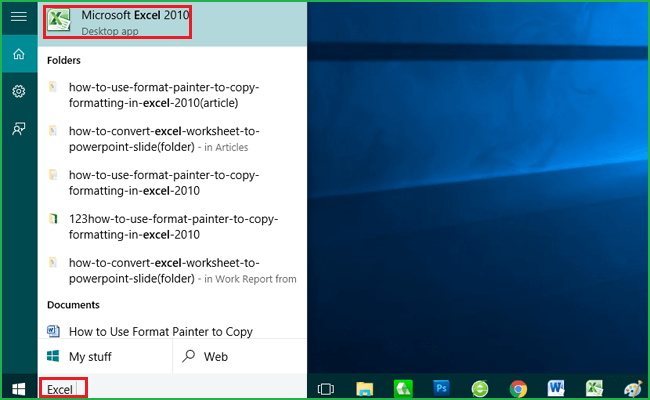Open Photoshop from the taskbar
Image resolution: width=650 pixels, height=400 pixels.
pos(441,388)
